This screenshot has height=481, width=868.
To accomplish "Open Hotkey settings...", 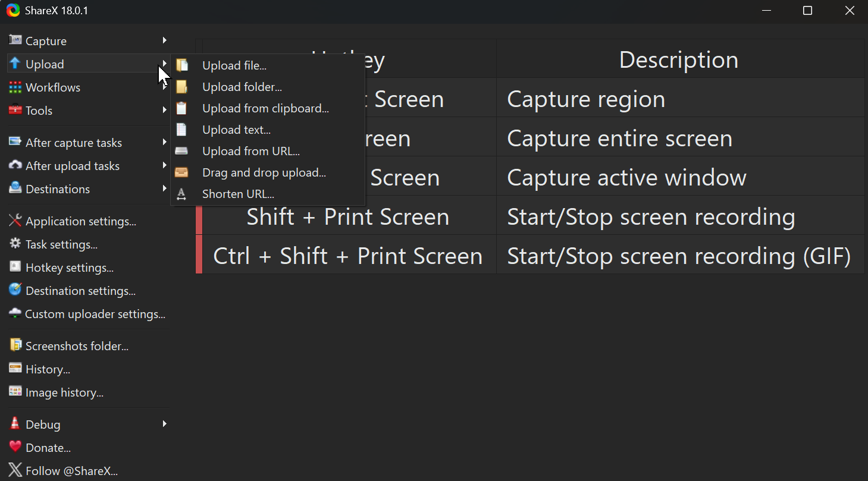I will (88, 268).
